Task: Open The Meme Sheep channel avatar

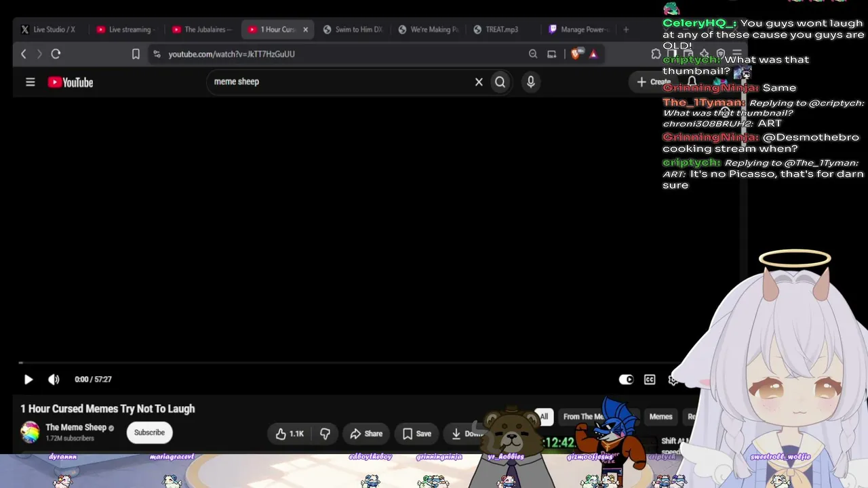Action: click(30, 432)
